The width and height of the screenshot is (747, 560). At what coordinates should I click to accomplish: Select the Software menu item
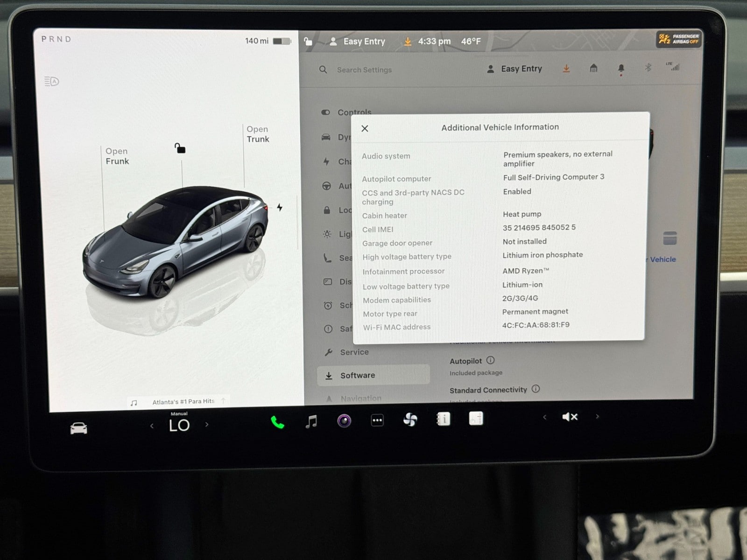pyautogui.click(x=357, y=375)
